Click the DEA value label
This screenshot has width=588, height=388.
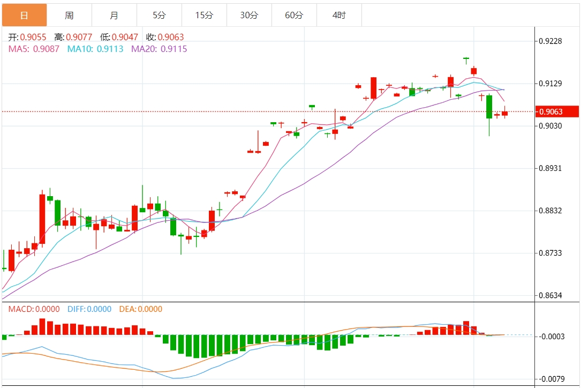click(x=141, y=309)
